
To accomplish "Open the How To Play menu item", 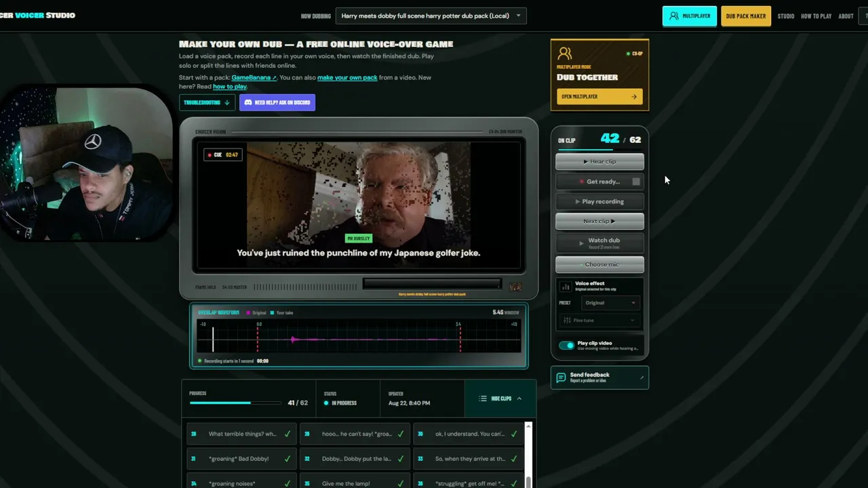I will pyautogui.click(x=816, y=16).
